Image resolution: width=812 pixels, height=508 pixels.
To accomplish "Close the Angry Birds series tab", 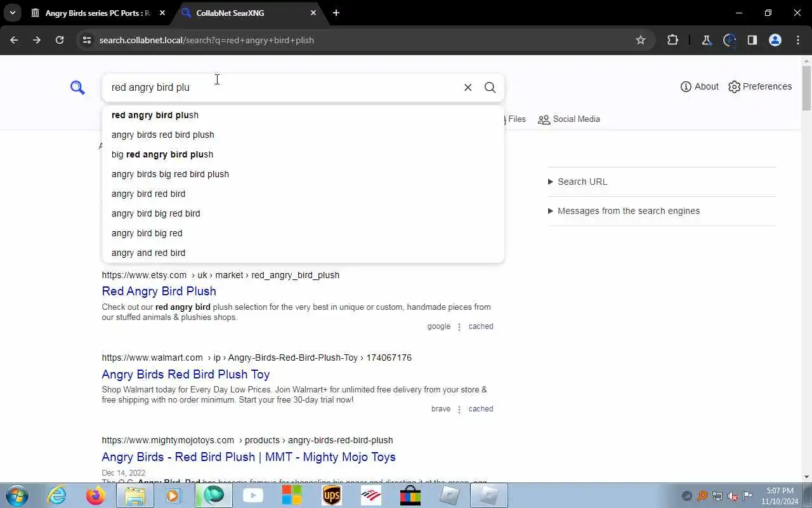I will (x=162, y=13).
